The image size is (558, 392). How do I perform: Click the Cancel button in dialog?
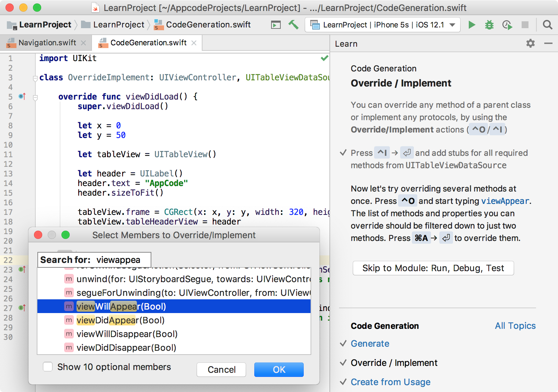coord(221,370)
